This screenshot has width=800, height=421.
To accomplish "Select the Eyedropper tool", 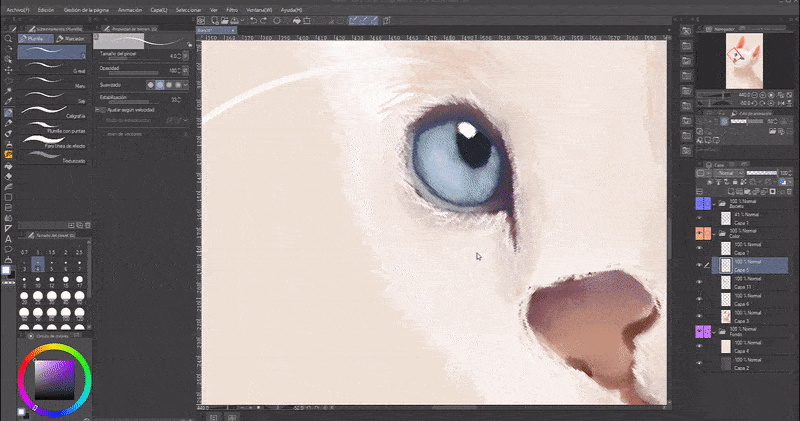I will point(8,102).
